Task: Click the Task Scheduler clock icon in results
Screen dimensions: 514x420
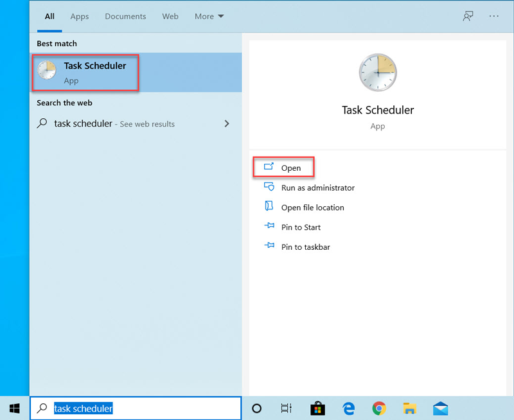Action: tap(46, 70)
